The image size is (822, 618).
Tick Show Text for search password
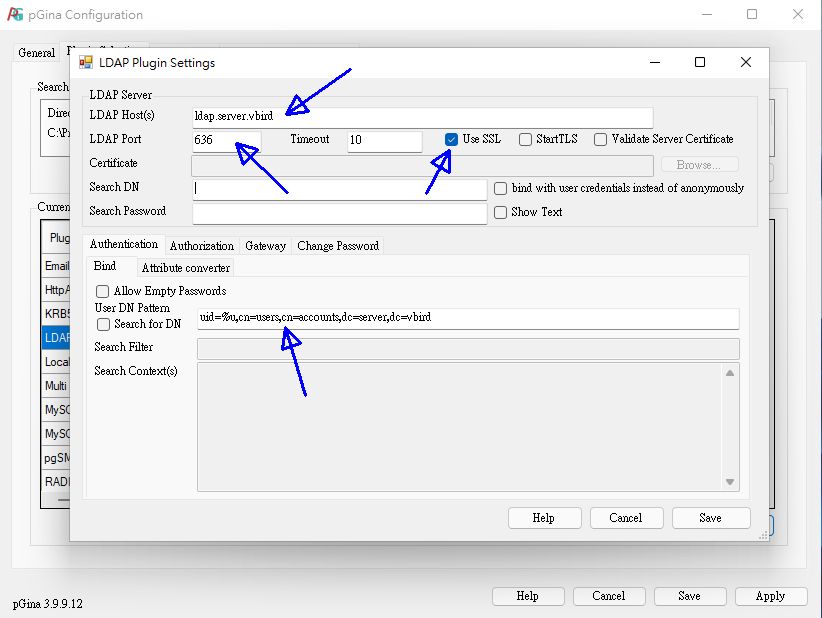[500, 212]
